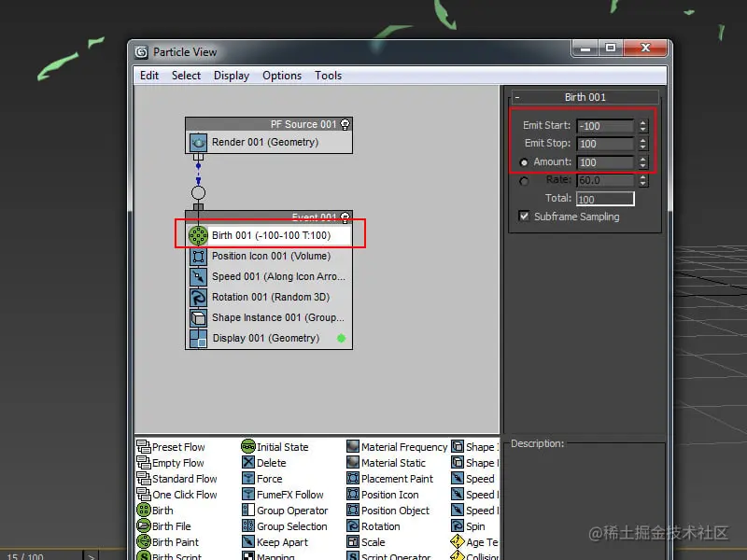Select Display 001 (Geometry) row

coord(270,338)
